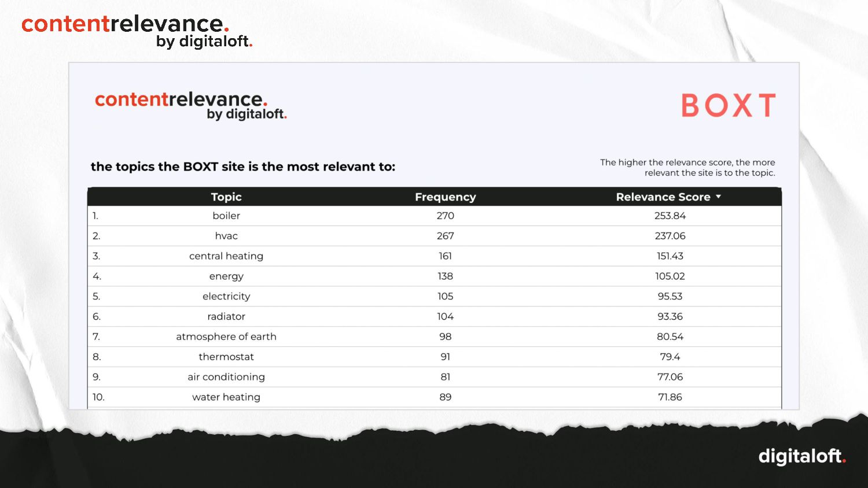Image resolution: width=868 pixels, height=488 pixels.
Task: Click frequency value 161
Action: pos(445,256)
